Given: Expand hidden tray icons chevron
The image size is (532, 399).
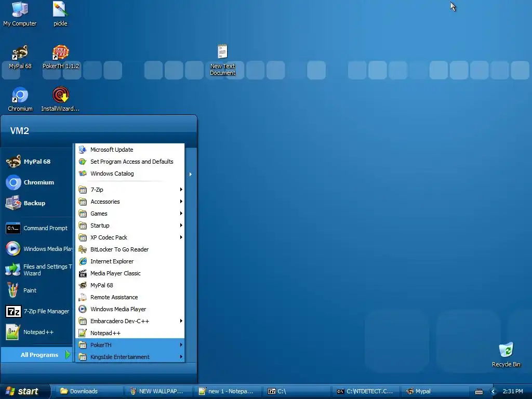Looking at the screenshot, I should tap(494, 392).
